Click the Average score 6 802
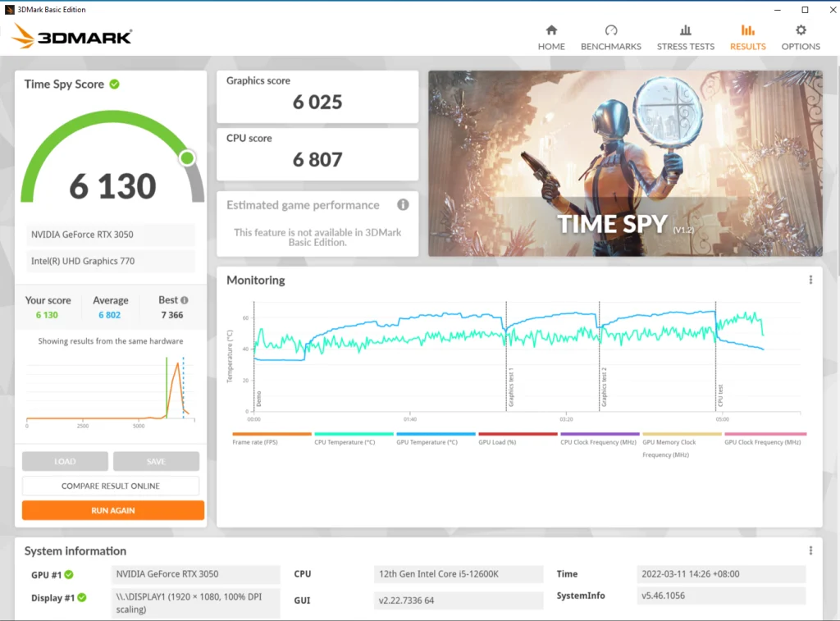This screenshot has width=840, height=621. point(109,315)
